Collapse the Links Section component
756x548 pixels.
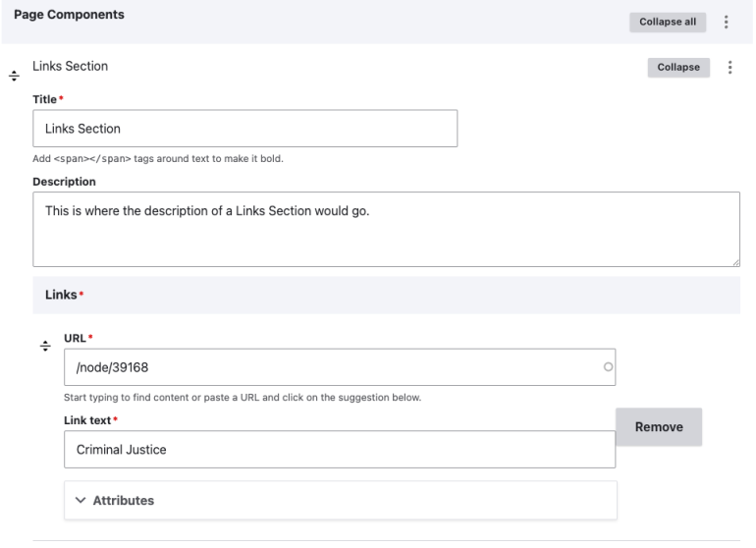click(677, 68)
